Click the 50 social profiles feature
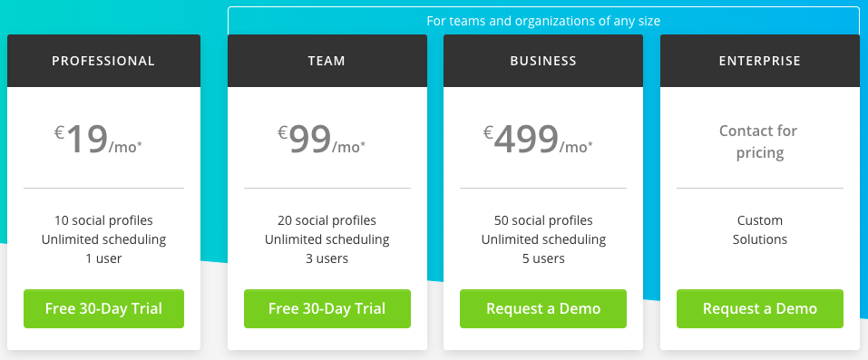Viewport: 868px width, 360px height. (543, 220)
